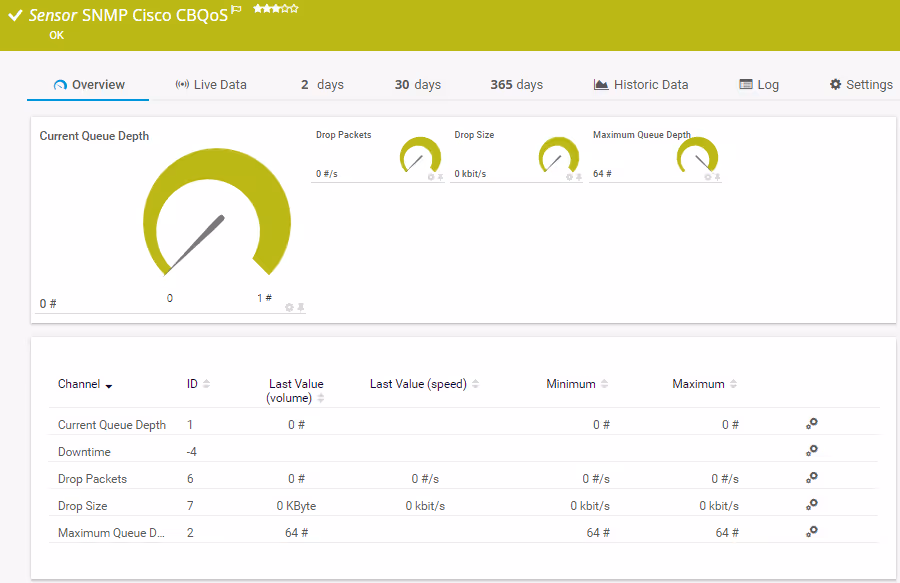
Task: Open channel settings for the Downtime row
Action: point(811,450)
